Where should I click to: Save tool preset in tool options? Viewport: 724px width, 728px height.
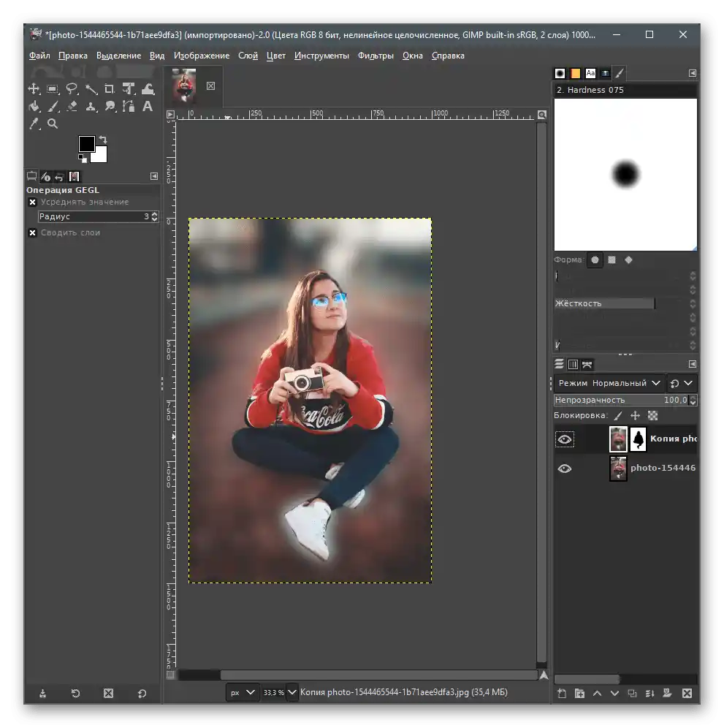coord(42,693)
